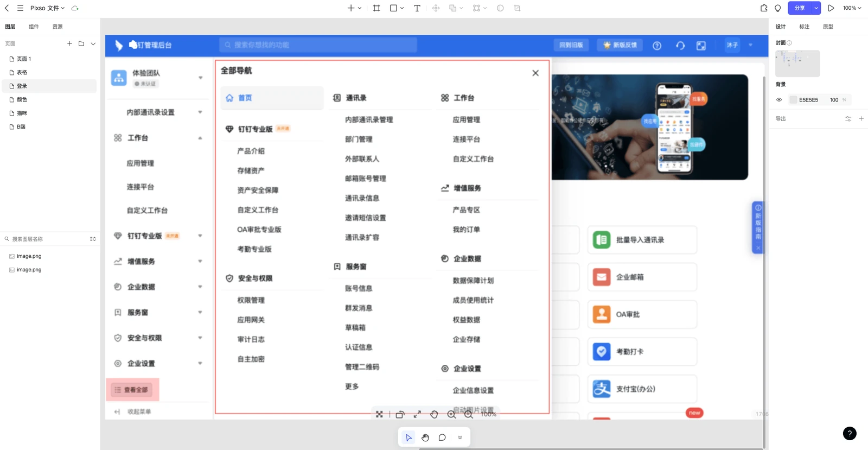
Task: Create a page folder
Action: (81, 43)
